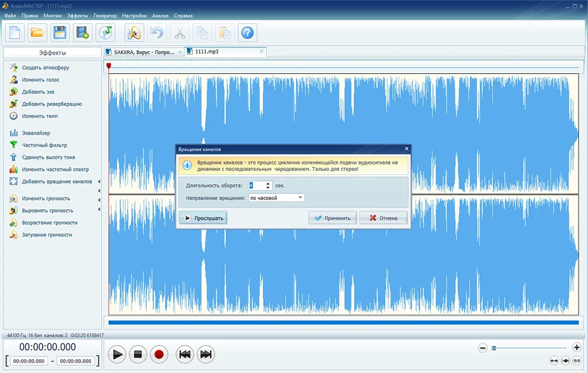
Task: Expand the «Добавить вращение каналов» submenu arrow
Action: click(x=99, y=182)
